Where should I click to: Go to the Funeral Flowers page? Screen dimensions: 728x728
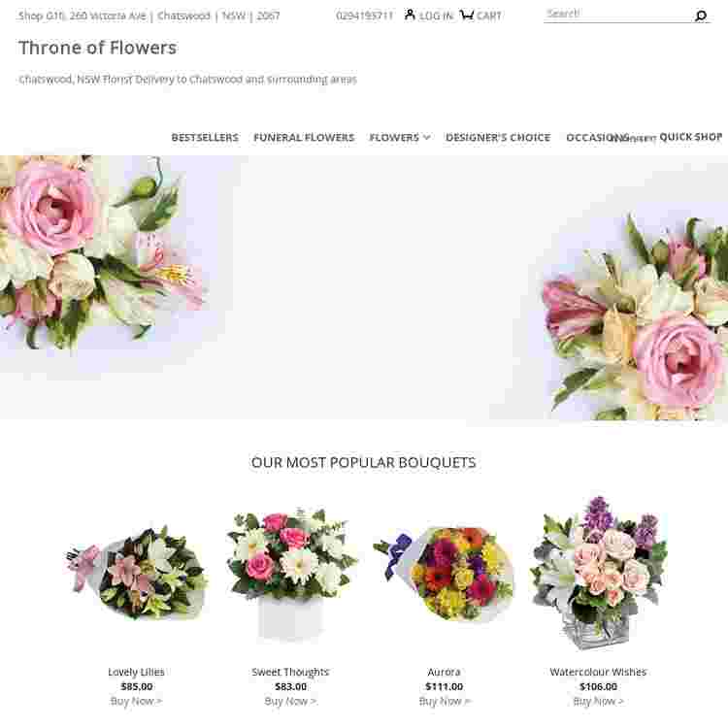[304, 138]
